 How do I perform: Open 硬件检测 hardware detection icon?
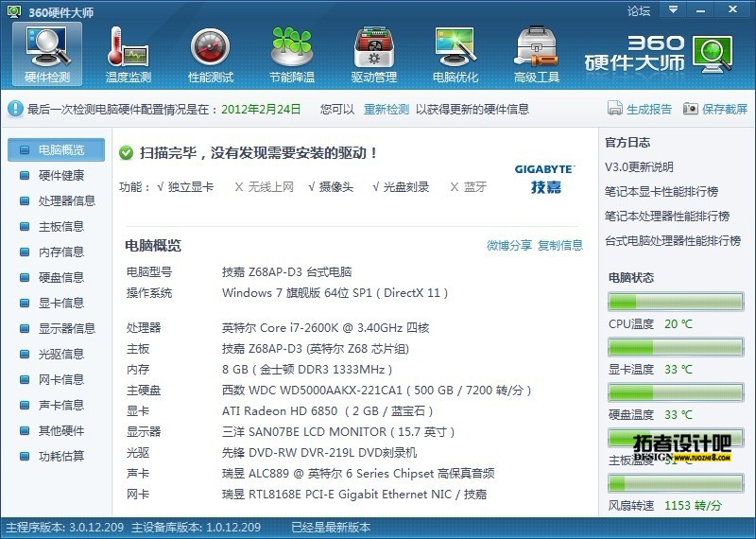pos(47,54)
